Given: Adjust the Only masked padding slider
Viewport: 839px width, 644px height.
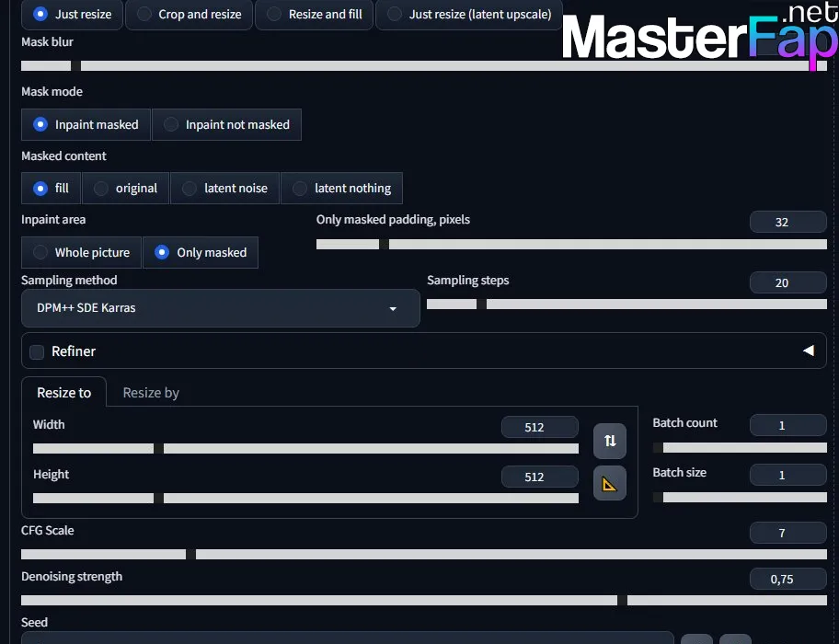Looking at the screenshot, I should point(571,245).
